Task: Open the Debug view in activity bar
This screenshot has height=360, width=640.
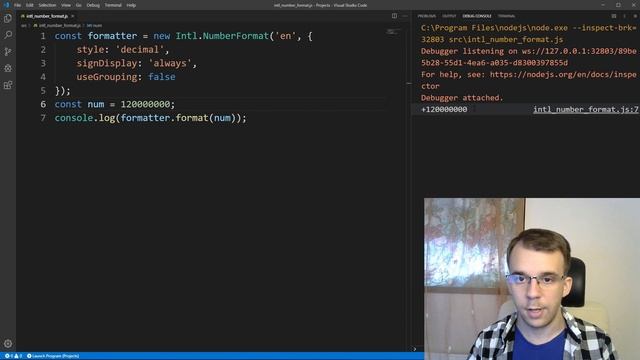Action: [8, 68]
